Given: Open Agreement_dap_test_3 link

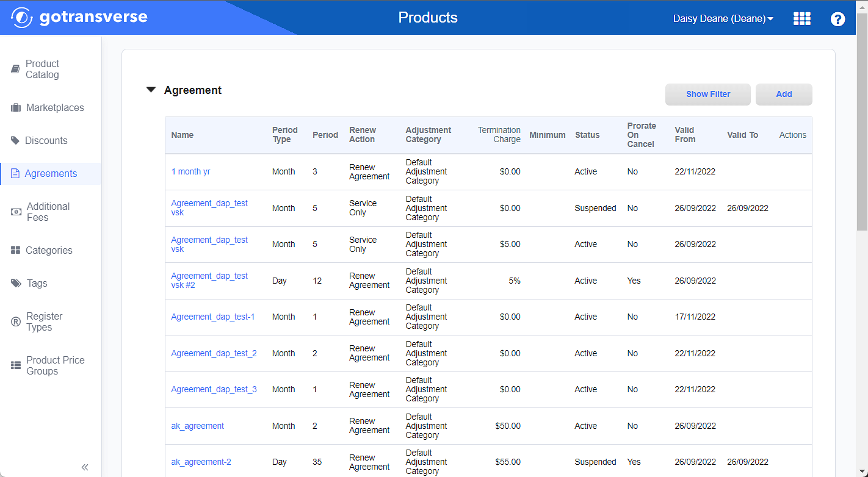Looking at the screenshot, I should [214, 390].
